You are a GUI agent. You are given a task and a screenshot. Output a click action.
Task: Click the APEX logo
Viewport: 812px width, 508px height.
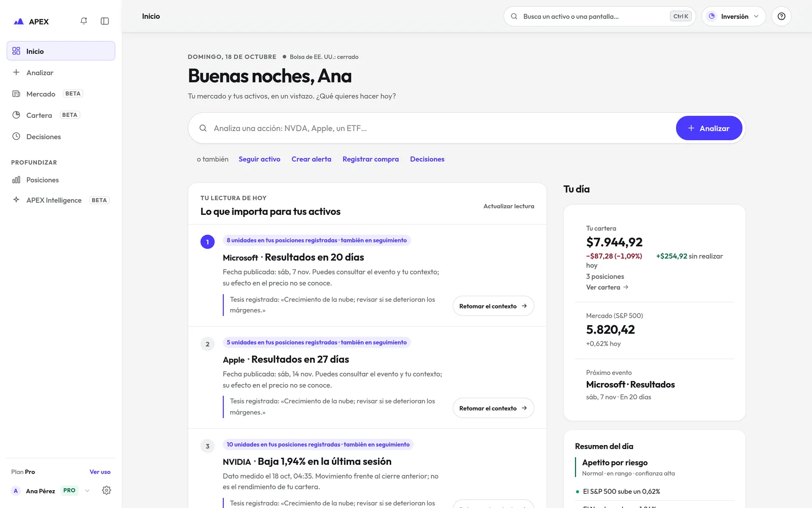[31, 21]
